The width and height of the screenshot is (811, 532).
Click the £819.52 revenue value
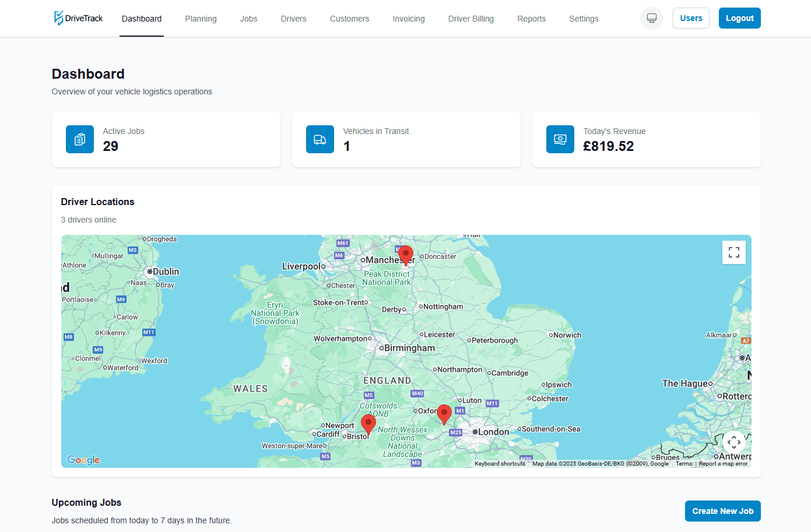[609, 146]
